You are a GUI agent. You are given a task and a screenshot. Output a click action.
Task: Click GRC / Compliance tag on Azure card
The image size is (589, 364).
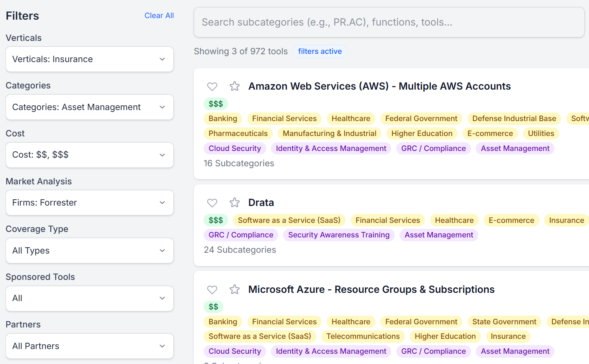(x=433, y=351)
